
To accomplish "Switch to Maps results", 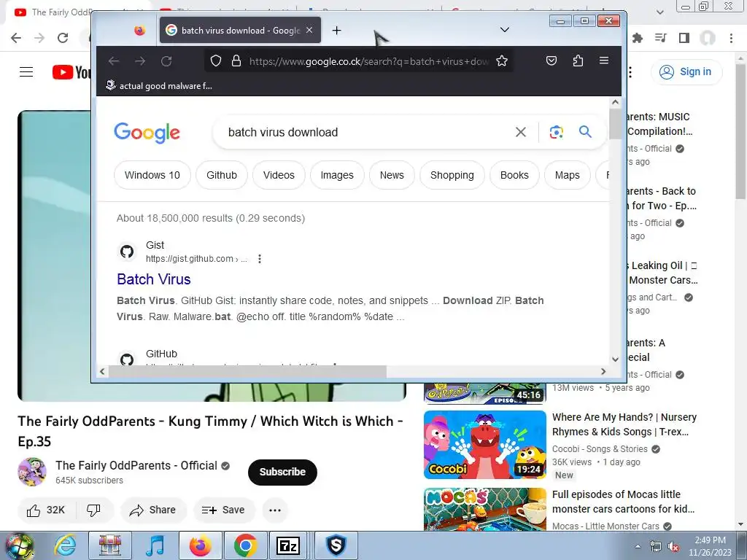I will pos(567,175).
